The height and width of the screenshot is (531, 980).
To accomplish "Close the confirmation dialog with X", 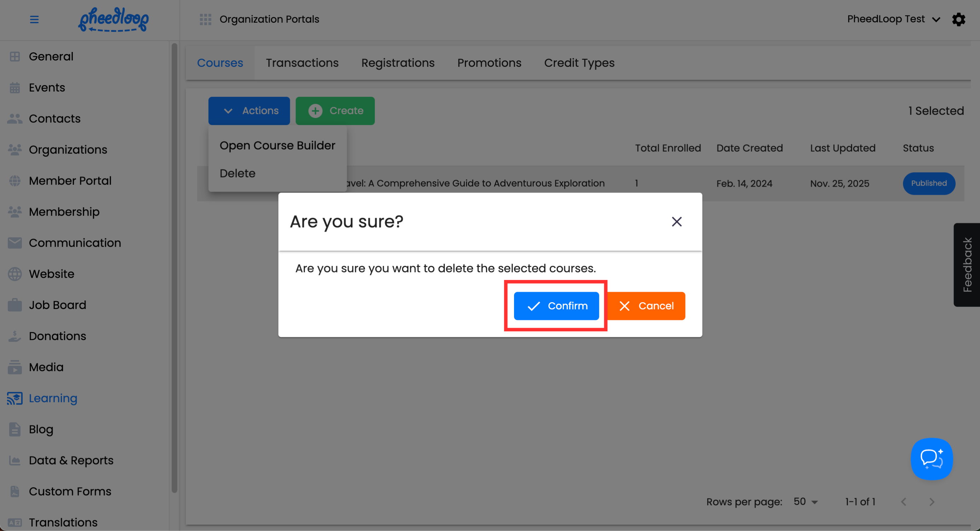I will coord(676,222).
